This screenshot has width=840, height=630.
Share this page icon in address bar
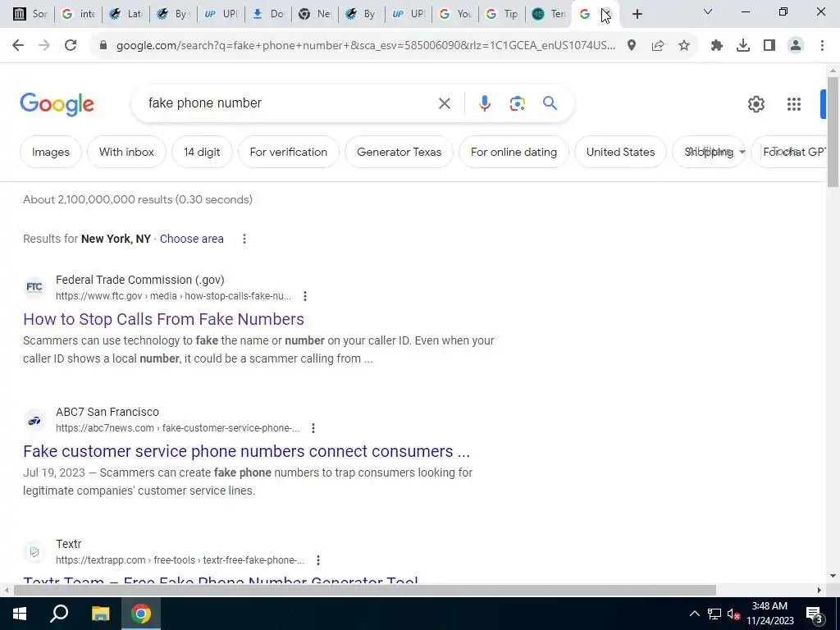[x=658, y=46]
